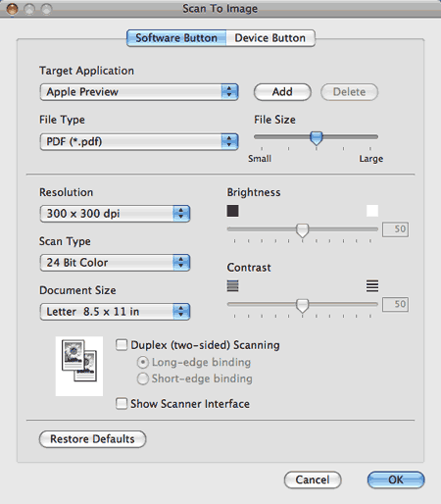Click the duplex document preview thumbnail
This screenshot has width=441, height=504.
(79, 366)
